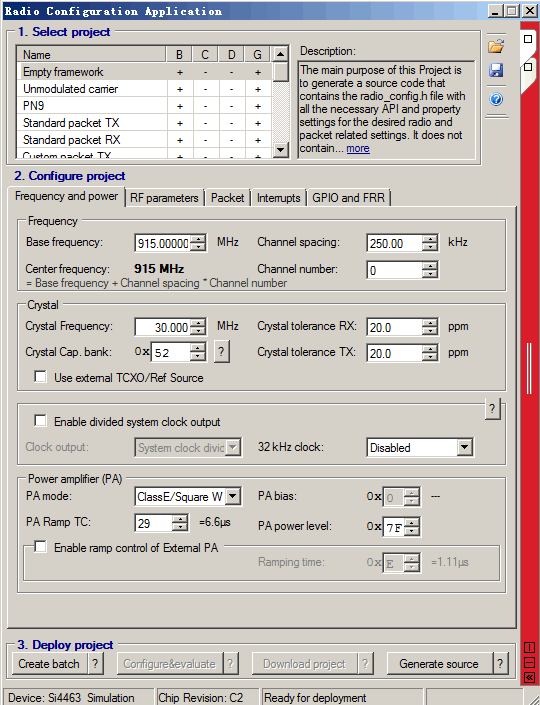Image resolution: width=540 pixels, height=705 pixels.
Task: Click help button next to Crystal Cap. bank
Action: (x=221, y=352)
